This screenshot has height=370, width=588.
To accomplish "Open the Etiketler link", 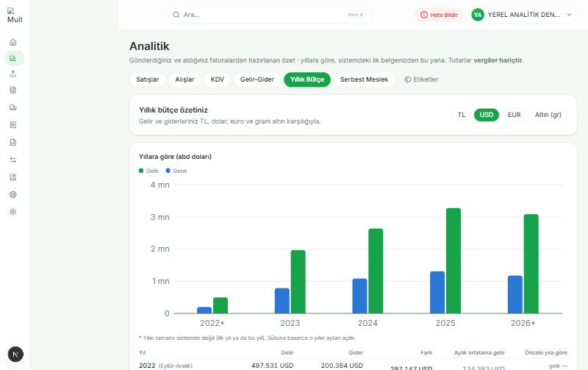I will 421,79.
